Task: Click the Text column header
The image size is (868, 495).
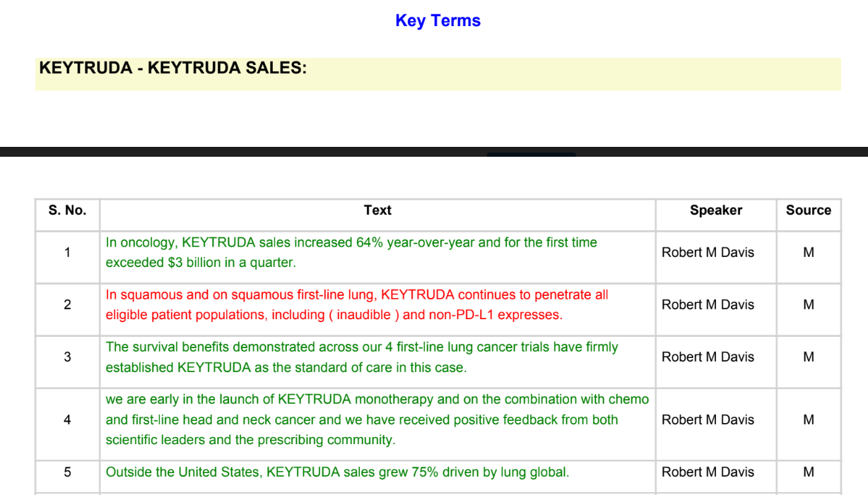Action: pos(377,210)
